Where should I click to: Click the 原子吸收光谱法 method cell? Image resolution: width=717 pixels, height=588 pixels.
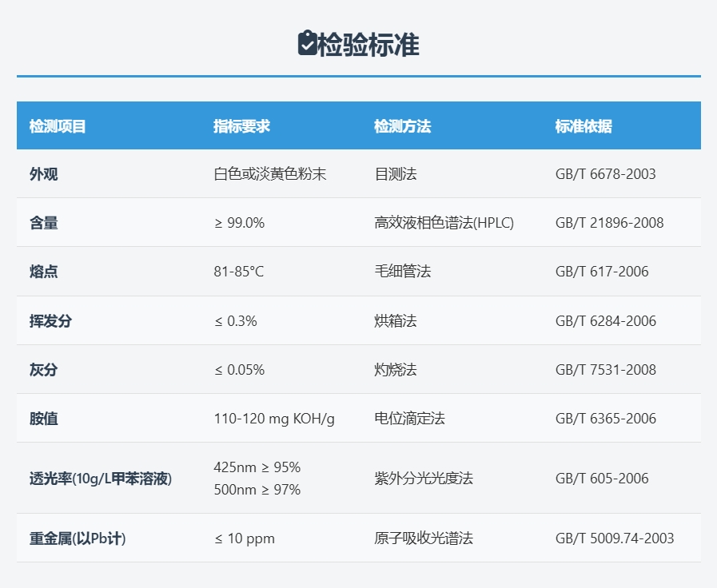pos(424,538)
